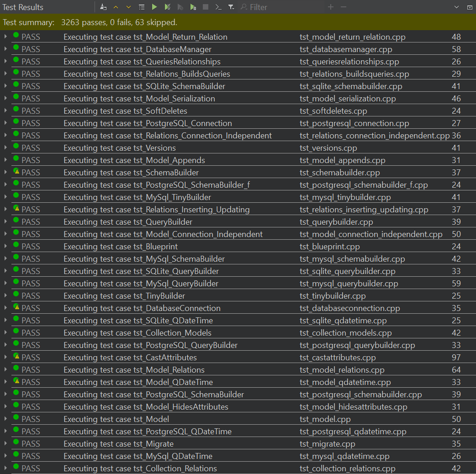Click green pass dot for tst_DatabaseManager
This screenshot has width=476, height=474.
[x=16, y=47]
